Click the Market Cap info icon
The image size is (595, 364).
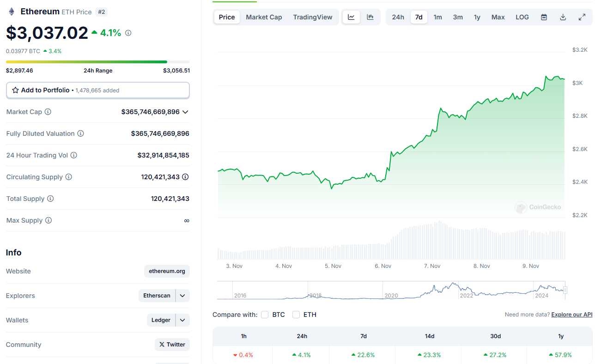48,112
